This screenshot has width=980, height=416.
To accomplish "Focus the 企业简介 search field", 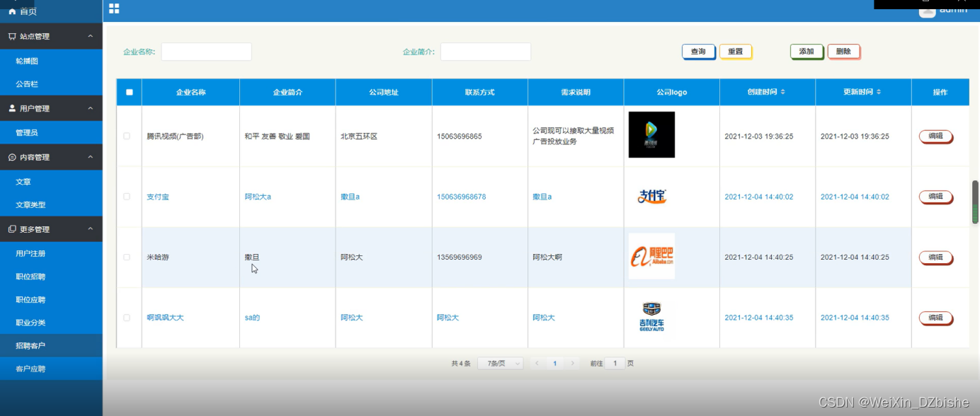I will pyautogui.click(x=485, y=52).
